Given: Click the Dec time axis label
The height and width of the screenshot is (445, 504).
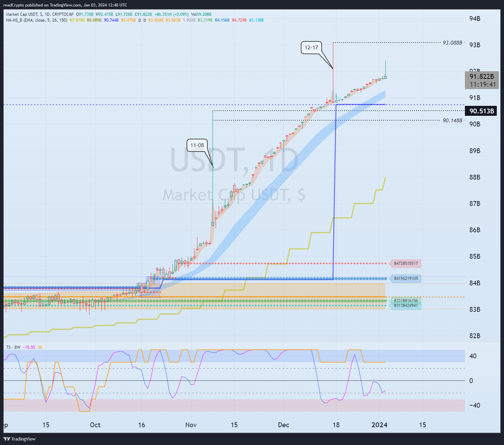Looking at the screenshot, I should 284,425.
